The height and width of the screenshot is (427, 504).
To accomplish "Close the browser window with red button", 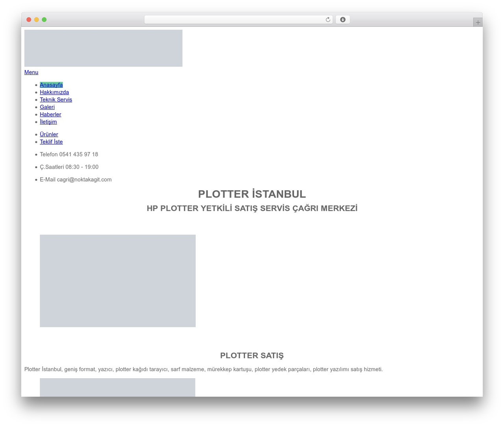I will [x=29, y=20].
